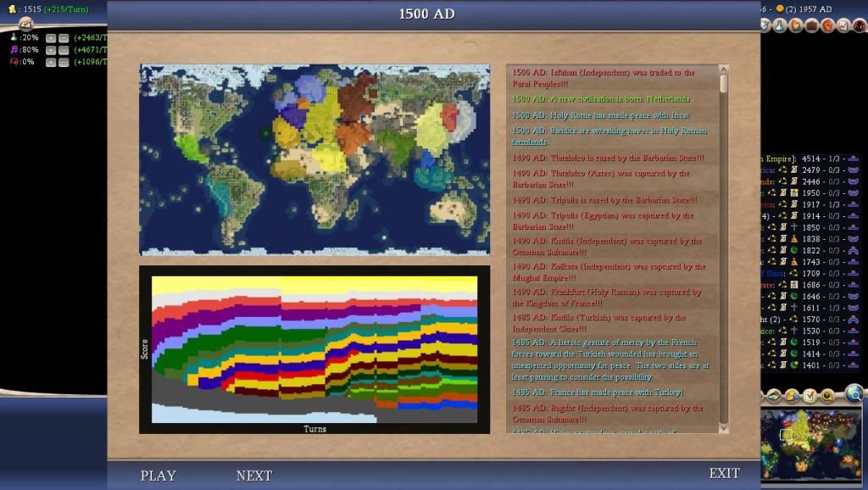868x490 pixels.
Task: Select the 'Tlatelolco is razed' message
Action: (608, 158)
